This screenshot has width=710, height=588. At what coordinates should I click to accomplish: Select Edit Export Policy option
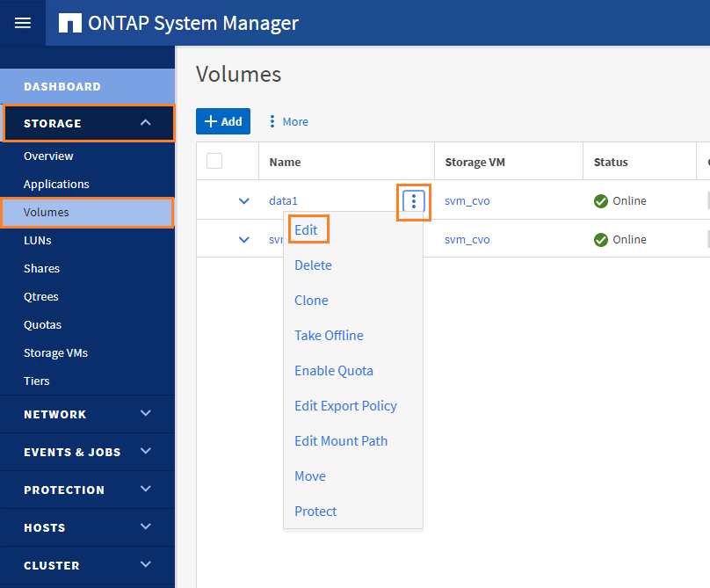(345, 406)
